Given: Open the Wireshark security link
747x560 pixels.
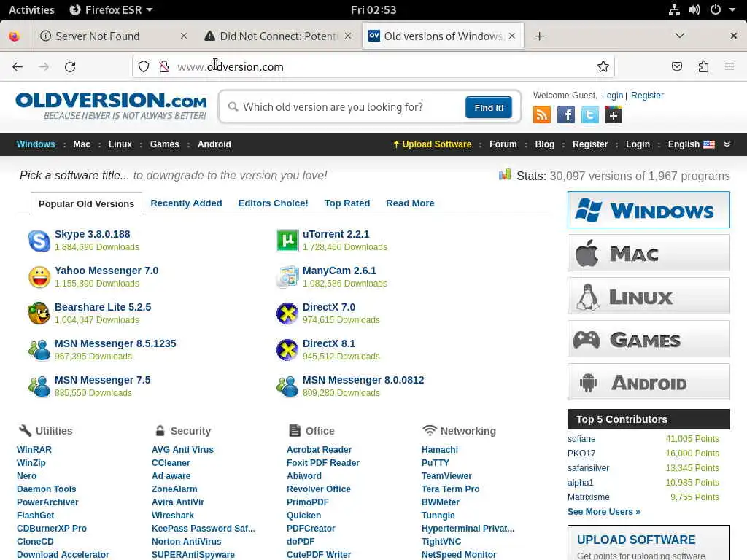Looking at the screenshot, I should [172, 516].
